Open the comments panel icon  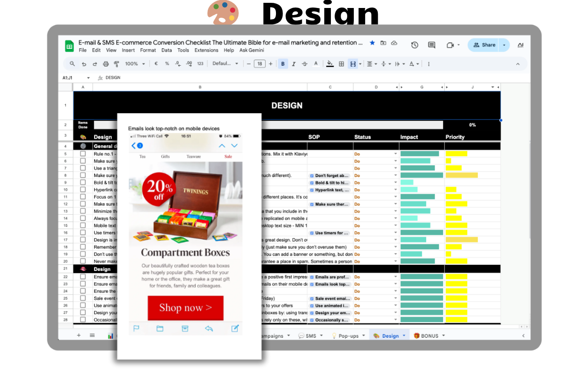click(x=431, y=45)
